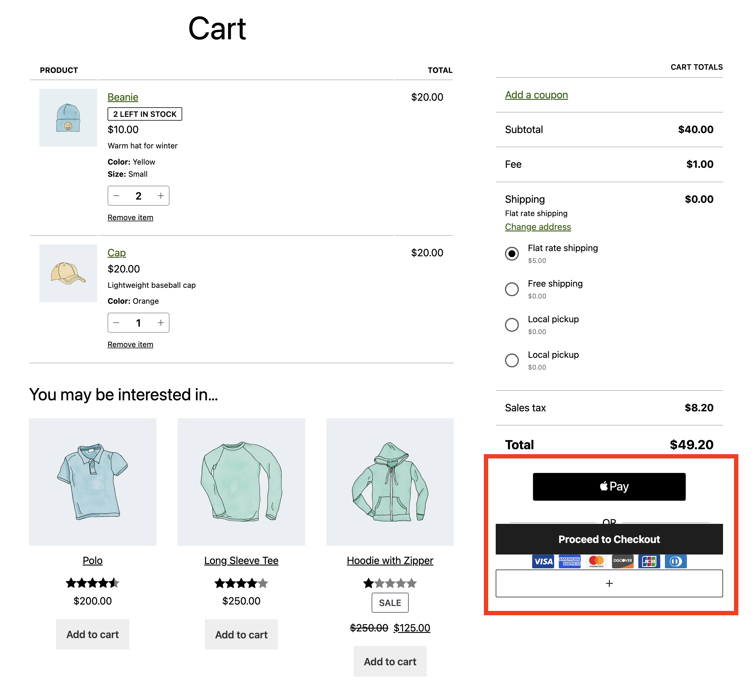The width and height of the screenshot is (756, 700).
Task: Decrease Beanie quantity with minus button
Action: pos(116,196)
